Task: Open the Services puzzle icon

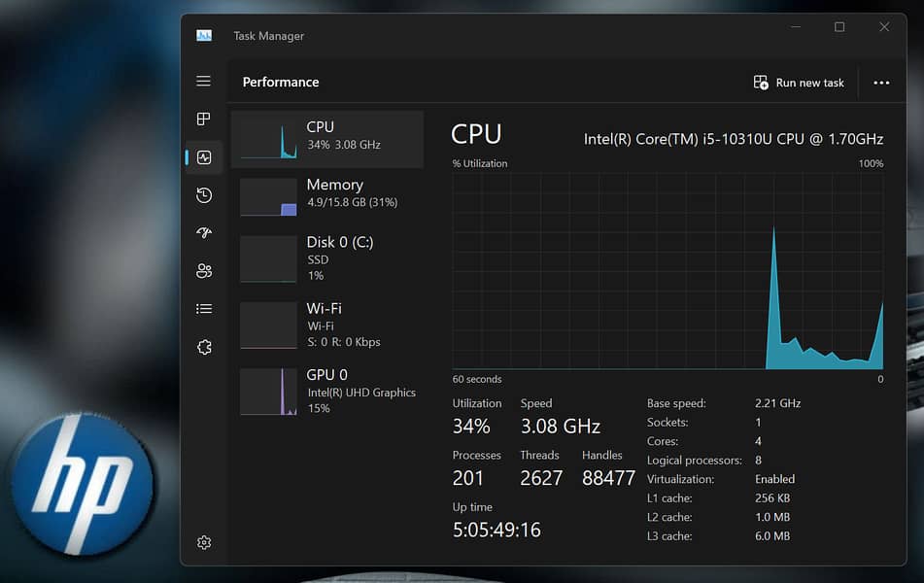Action: pyautogui.click(x=203, y=347)
